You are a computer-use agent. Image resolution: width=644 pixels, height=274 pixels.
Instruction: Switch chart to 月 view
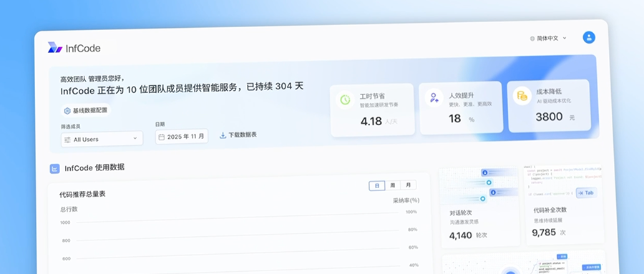(409, 185)
